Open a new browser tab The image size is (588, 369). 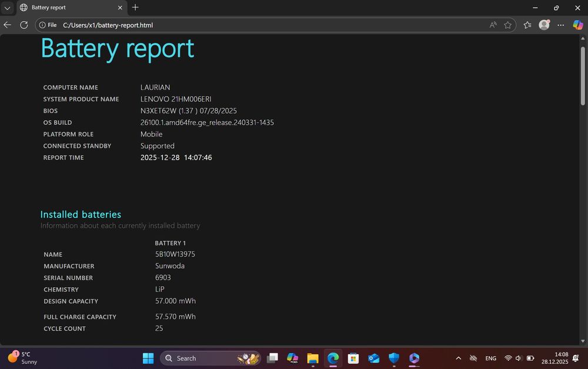[135, 8]
